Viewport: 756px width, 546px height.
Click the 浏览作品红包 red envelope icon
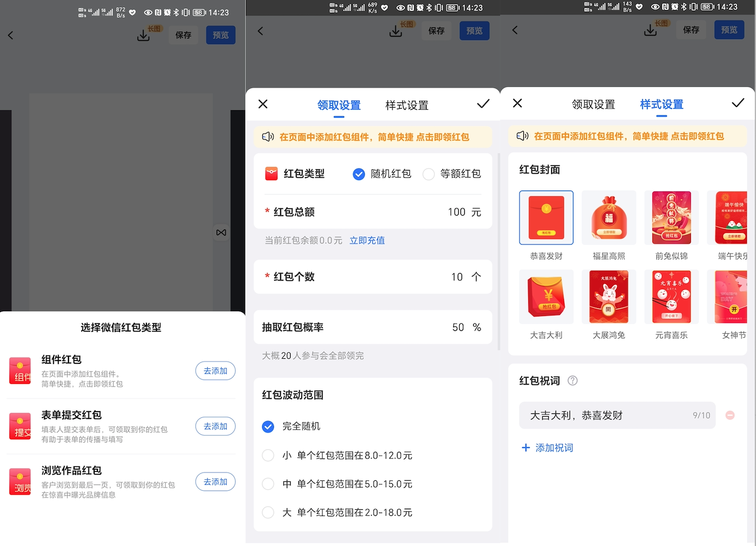point(20,482)
